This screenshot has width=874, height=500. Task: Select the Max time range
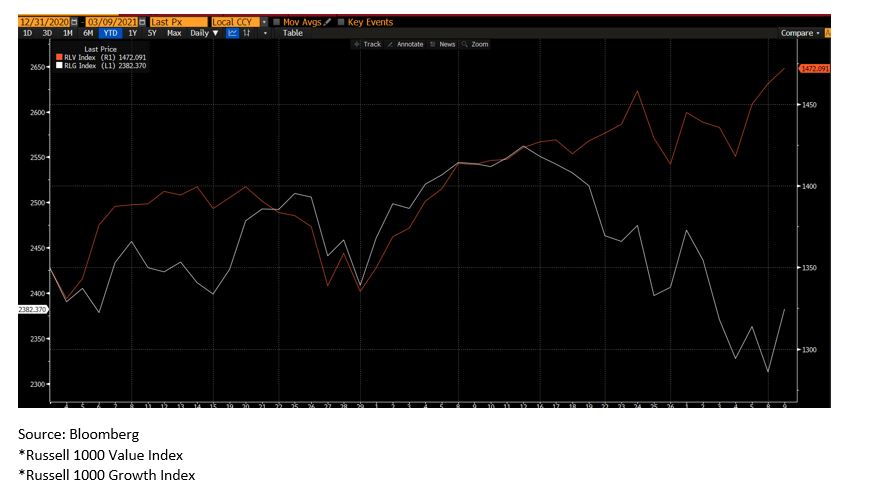coord(174,33)
